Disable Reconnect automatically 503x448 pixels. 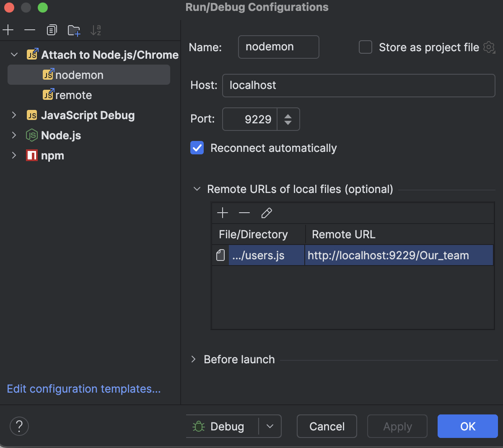click(x=197, y=148)
